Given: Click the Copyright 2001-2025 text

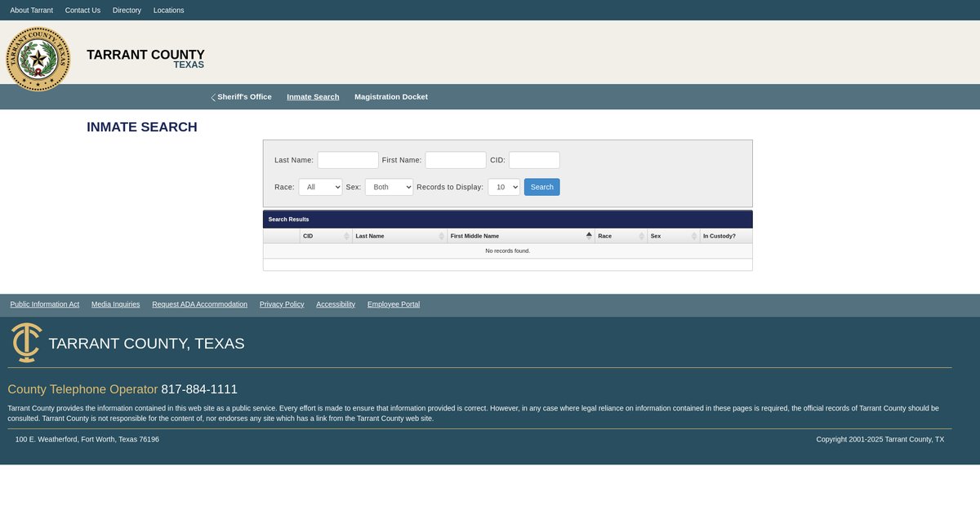Looking at the screenshot, I should [880, 439].
